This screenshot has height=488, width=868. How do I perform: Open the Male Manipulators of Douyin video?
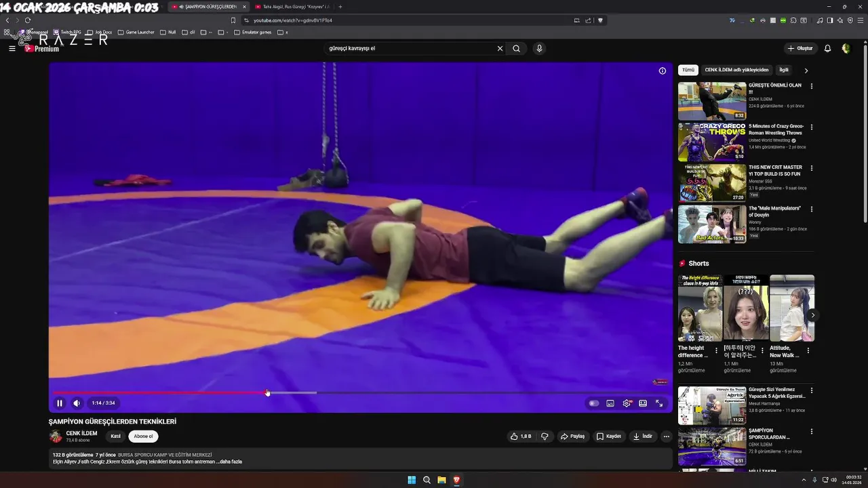pyautogui.click(x=712, y=224)
